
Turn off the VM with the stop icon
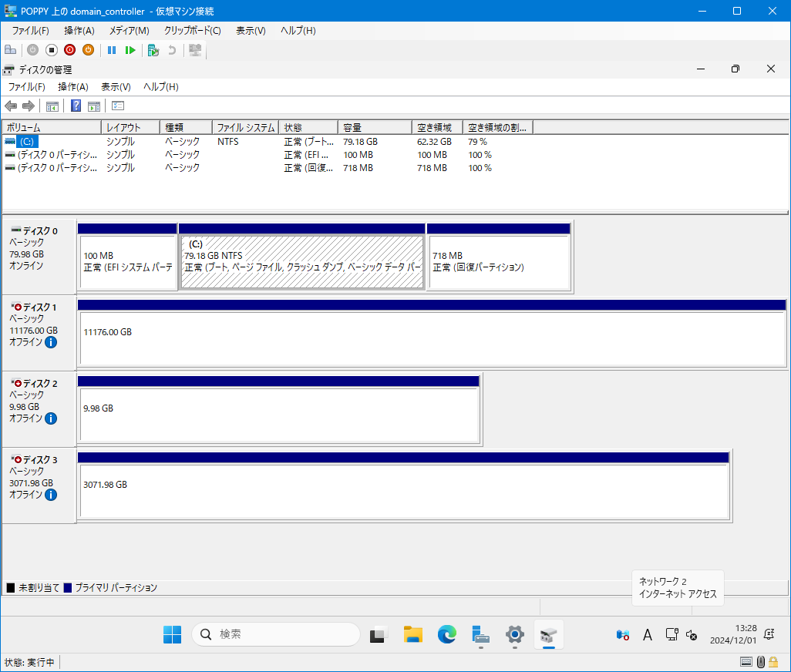pos(52,50)
